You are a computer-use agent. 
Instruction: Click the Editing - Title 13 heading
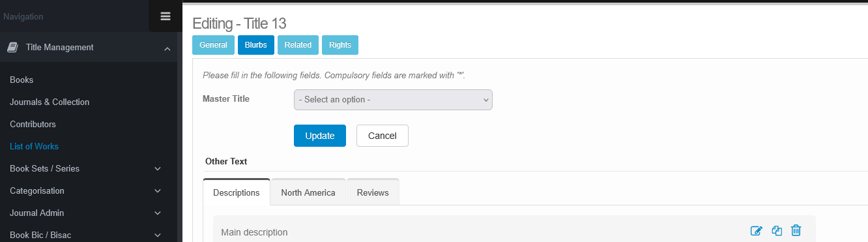pyautogui.click(x=239, y=23)
